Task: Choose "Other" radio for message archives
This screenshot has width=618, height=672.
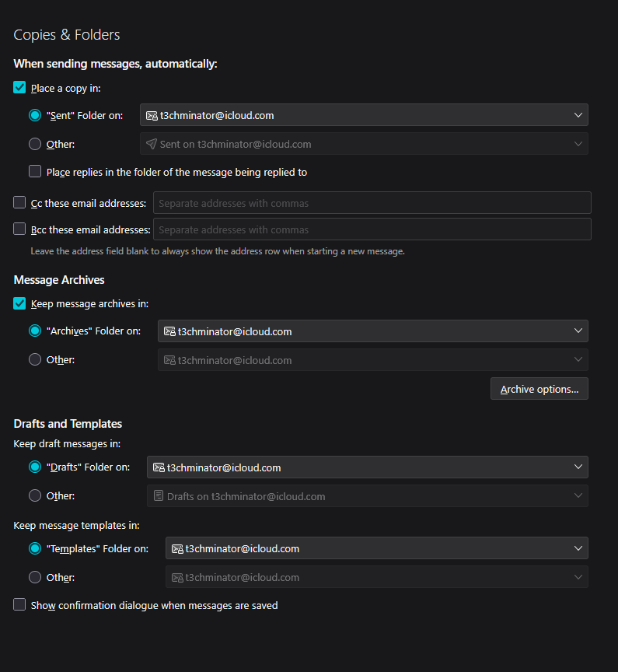Action: point(35,360)
